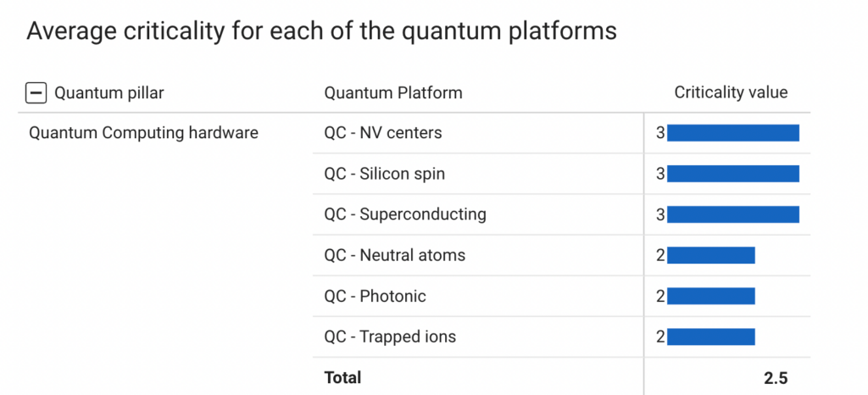This screenshot has height=395, width=868.
Task: Select the QC - Photonic row
Action: 376,296
